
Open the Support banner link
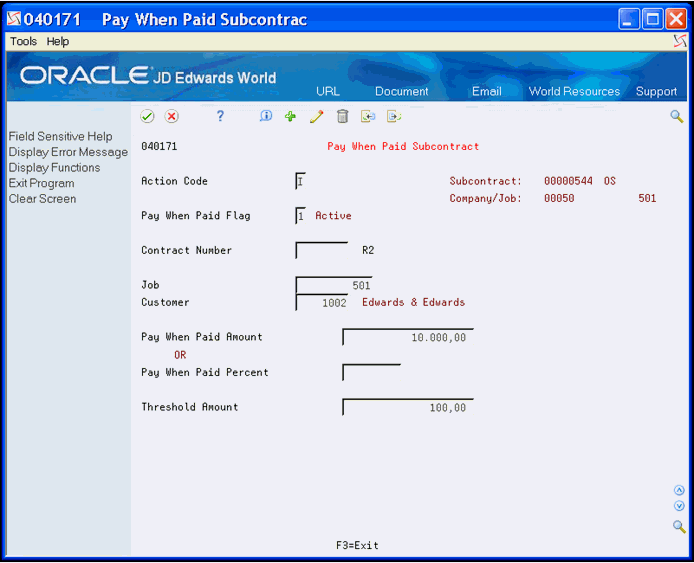(656, 91)
